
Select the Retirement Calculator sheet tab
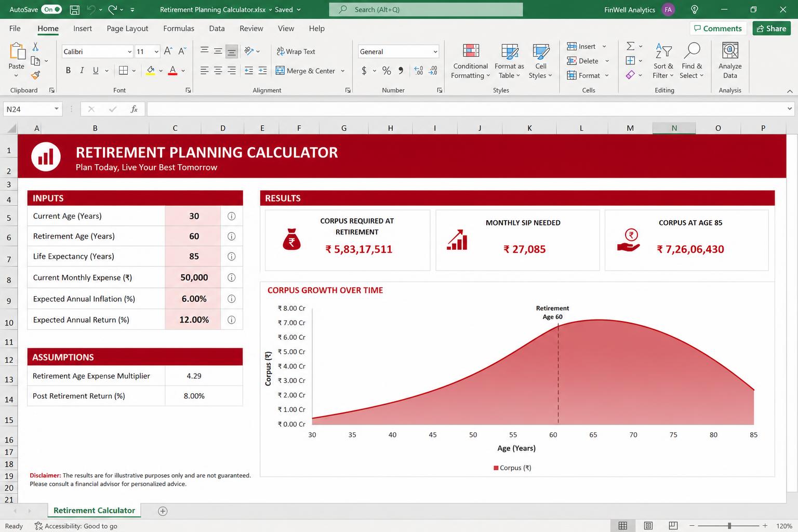coord(94,510)
